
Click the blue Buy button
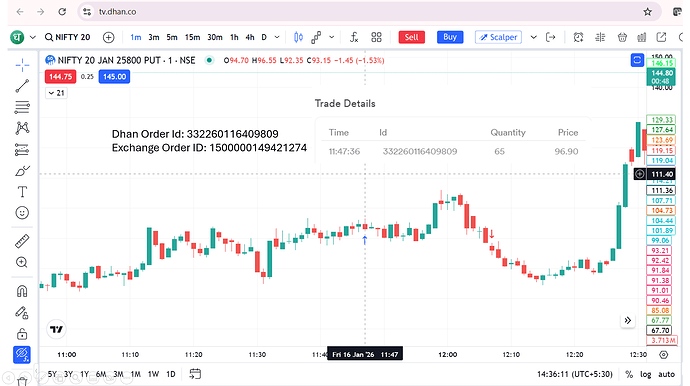(x=450, y=37)
